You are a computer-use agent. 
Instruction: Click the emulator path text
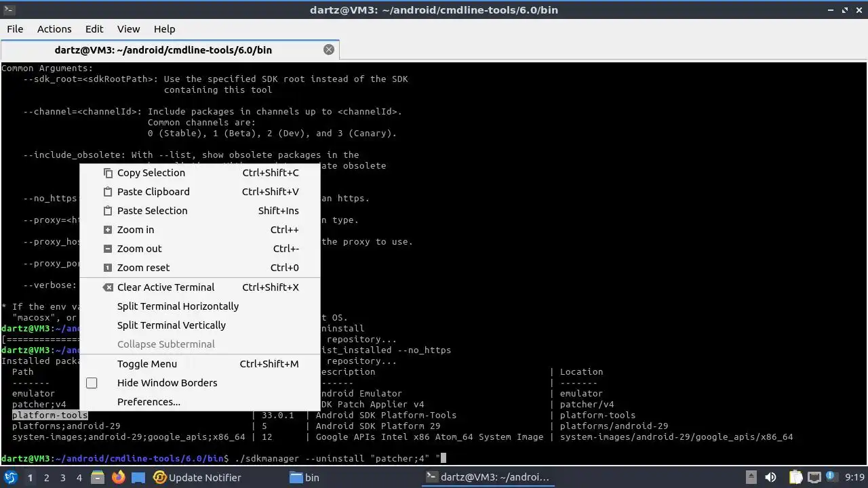[34, 394]
